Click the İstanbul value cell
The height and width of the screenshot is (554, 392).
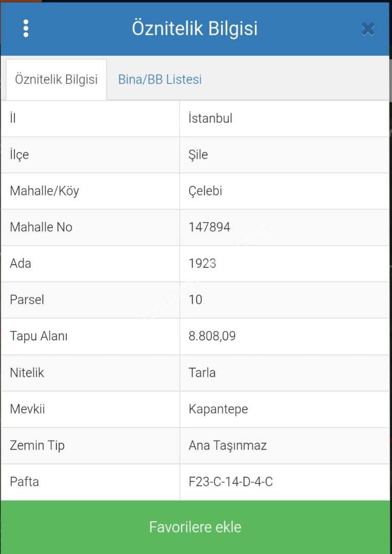[x=210, y=118]
